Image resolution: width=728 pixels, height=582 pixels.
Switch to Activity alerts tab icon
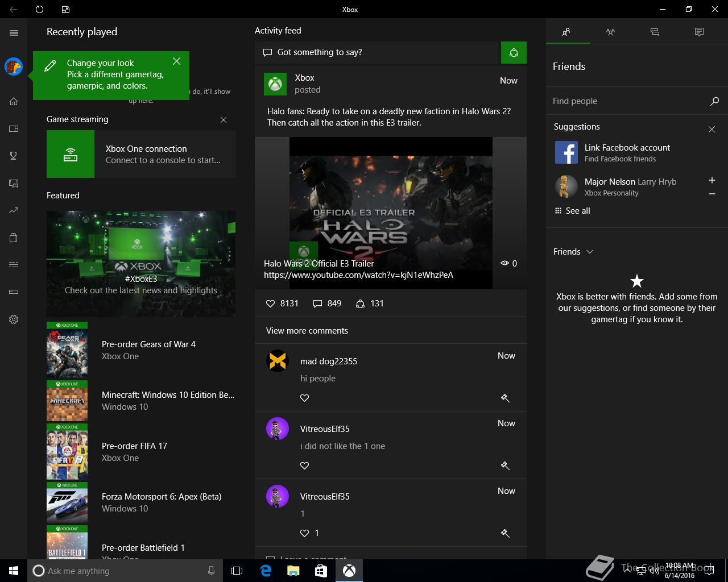click(x=699, y=32)
